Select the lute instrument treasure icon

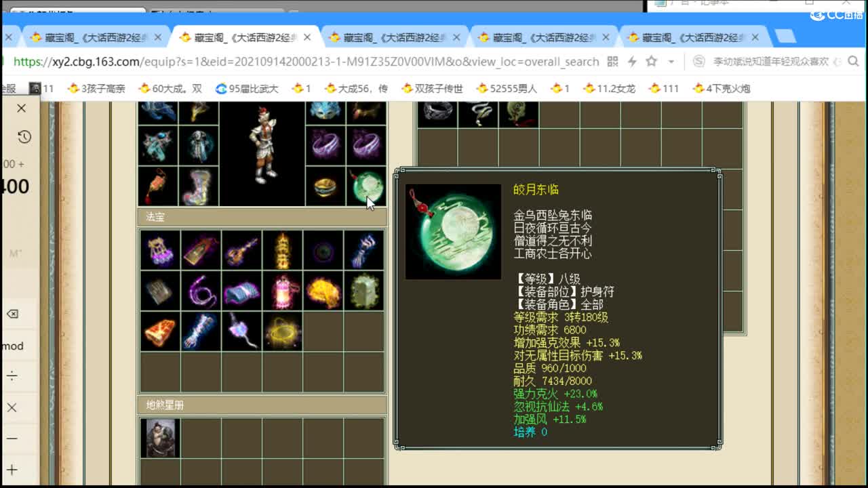coord(241,250)
